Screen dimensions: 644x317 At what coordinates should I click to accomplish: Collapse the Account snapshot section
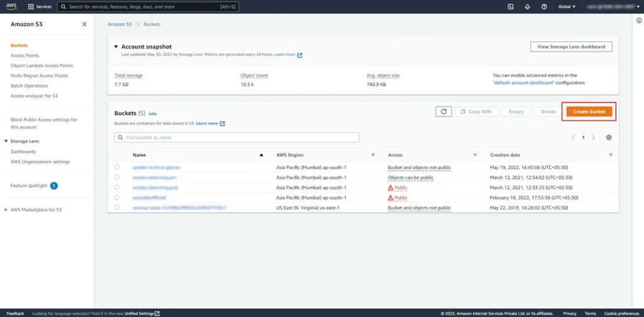[116, 47]
